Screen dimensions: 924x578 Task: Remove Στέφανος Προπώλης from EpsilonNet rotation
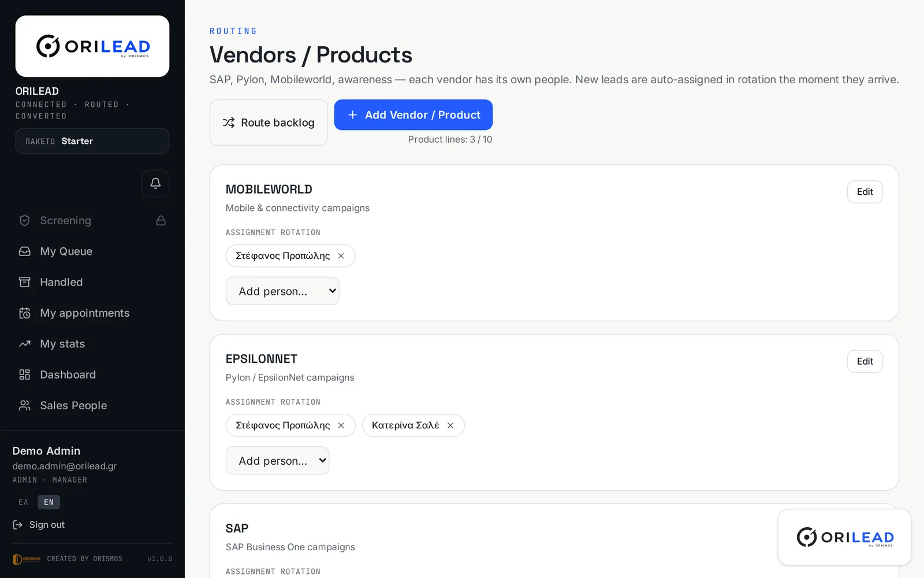(x=341, y=425)
